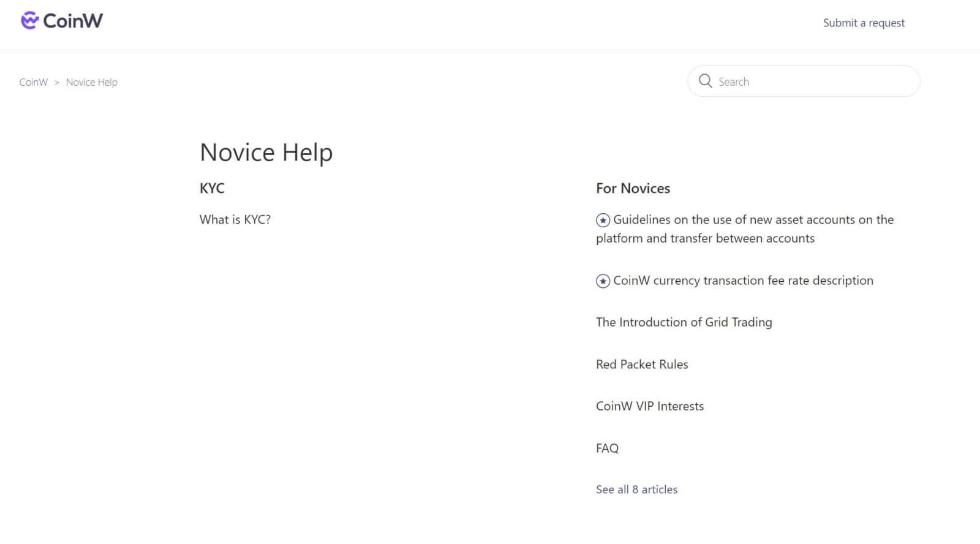The image size is (980, 544).
Task: Click the star icon beside Guidelines article
Action: (603, 220)
